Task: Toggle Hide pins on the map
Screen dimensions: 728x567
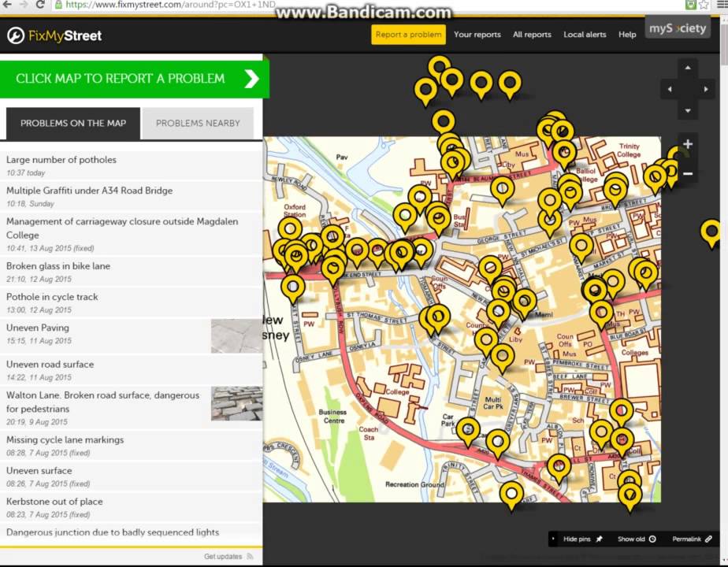Action: point(582,539)
